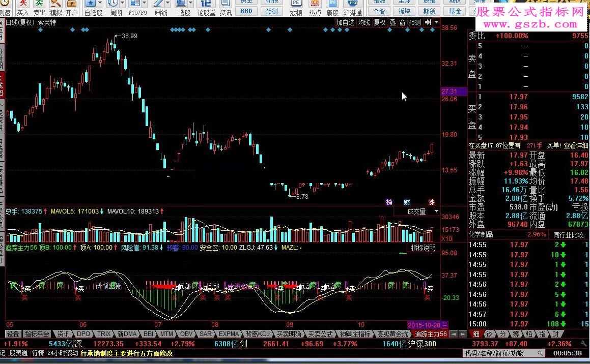Click the 财 badge on the chart
This screenshot has width=590, height=364.
tap(407, 202)
